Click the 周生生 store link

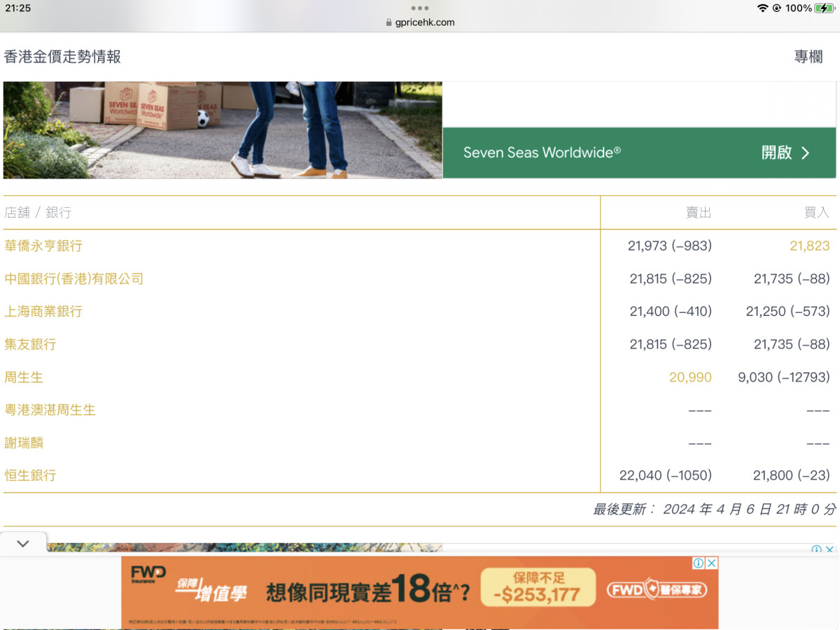pos(24,377)
